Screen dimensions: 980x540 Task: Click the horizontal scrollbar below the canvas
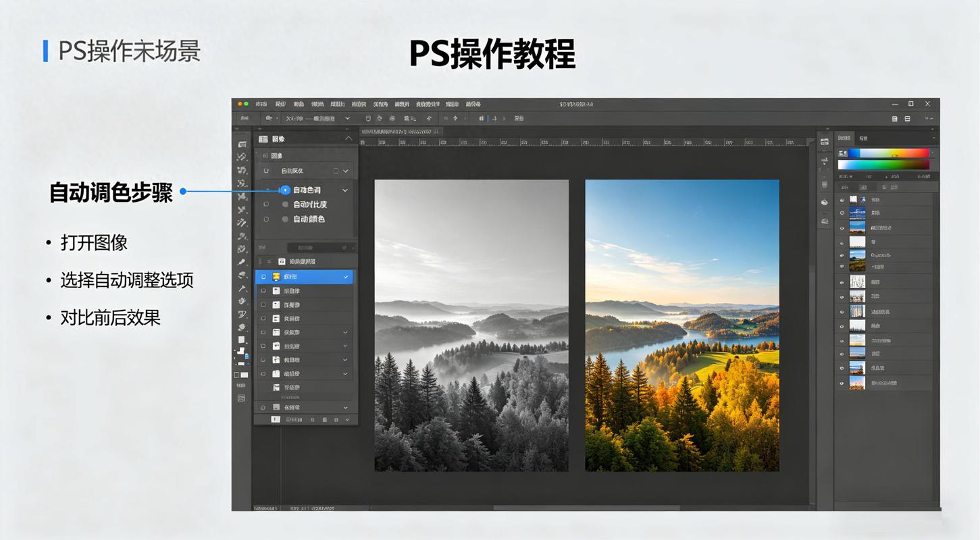click(586, 508)
